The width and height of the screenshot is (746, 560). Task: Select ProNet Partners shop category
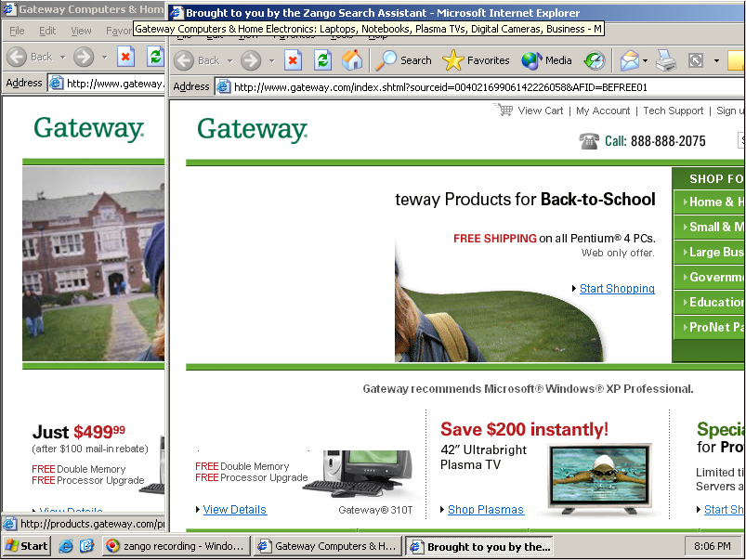pyautogui.click(x=710, y=327)
